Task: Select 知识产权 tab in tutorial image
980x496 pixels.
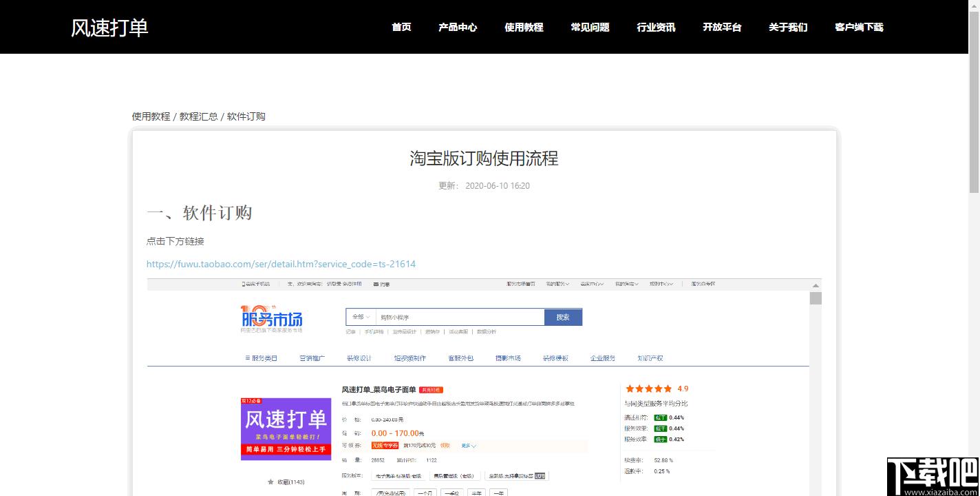Action: (x=650, y=358)
